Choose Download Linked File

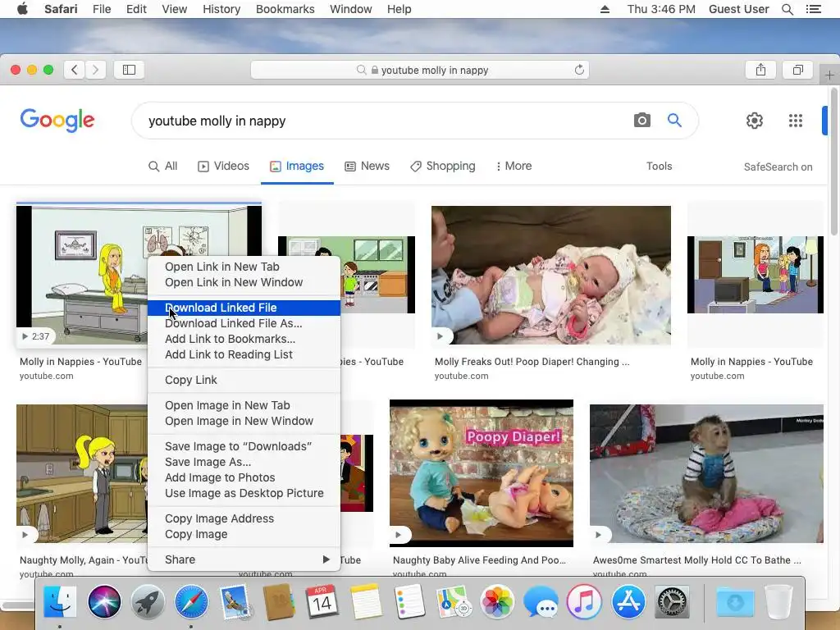click(x=244, y=308)
